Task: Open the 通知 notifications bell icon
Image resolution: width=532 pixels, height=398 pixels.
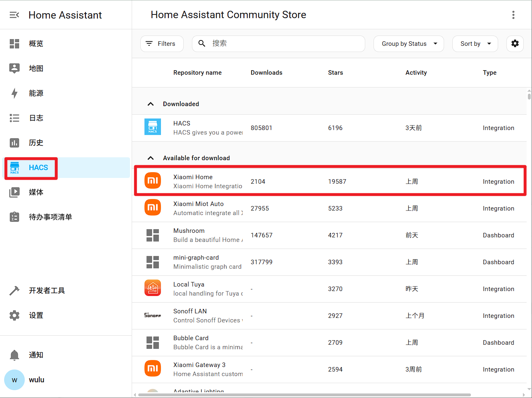Action: click(14, 355)
